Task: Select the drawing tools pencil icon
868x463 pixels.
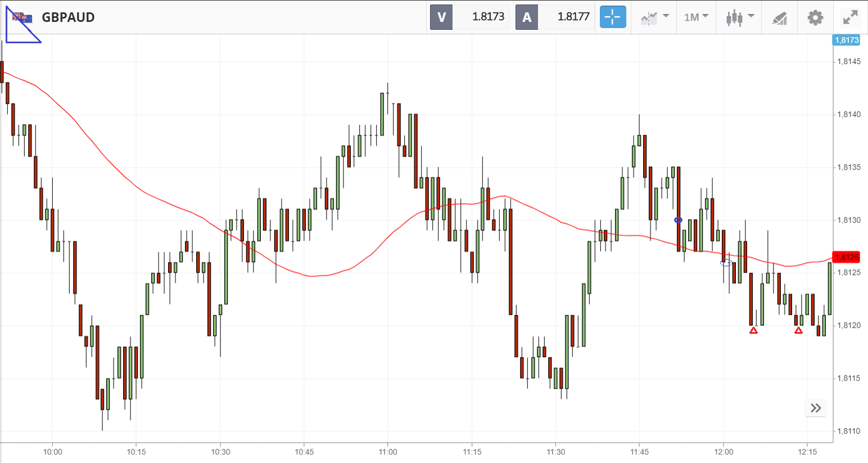Action: pos(779,18)
